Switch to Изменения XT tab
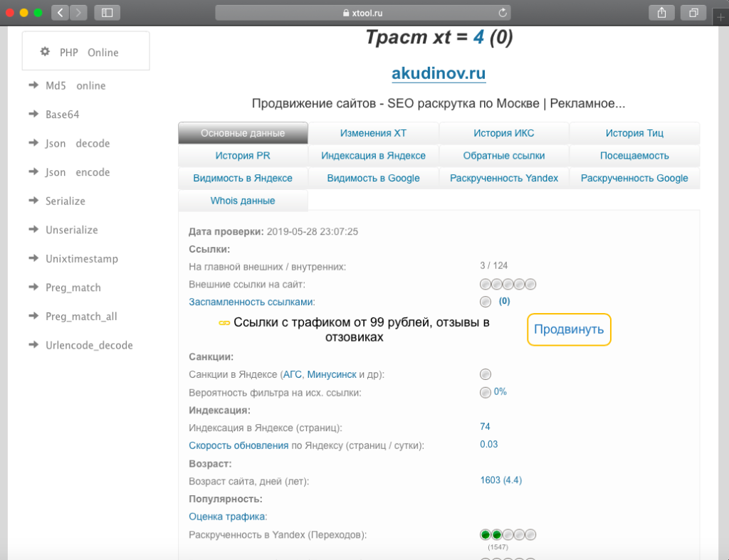This screenshot has height=560, width=729. pos(373,133)
